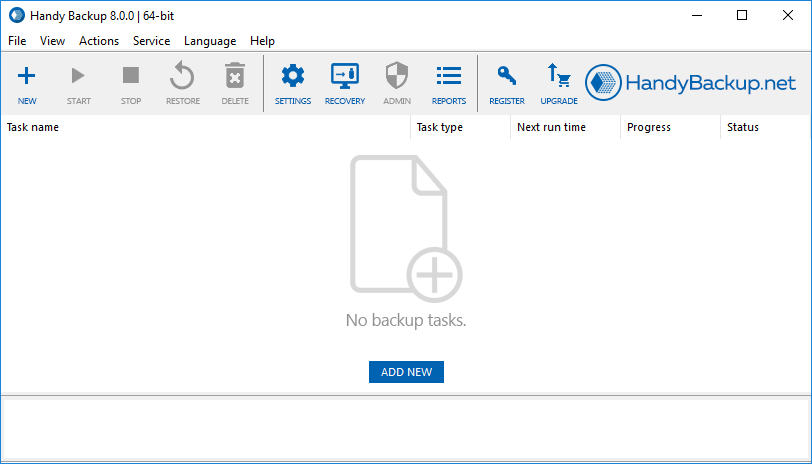Sort by Task name column header
This screenshot has width=812, height=464.
coord(33,127)
